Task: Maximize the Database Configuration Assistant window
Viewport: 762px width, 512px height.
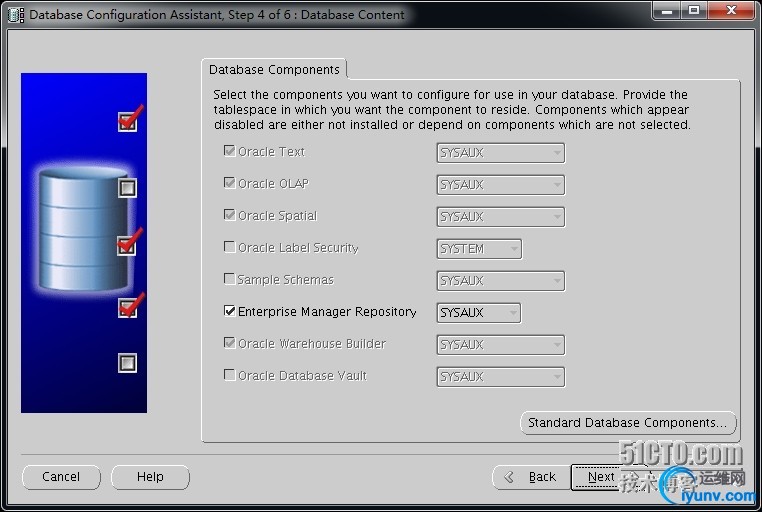Action: pos(694,10)
